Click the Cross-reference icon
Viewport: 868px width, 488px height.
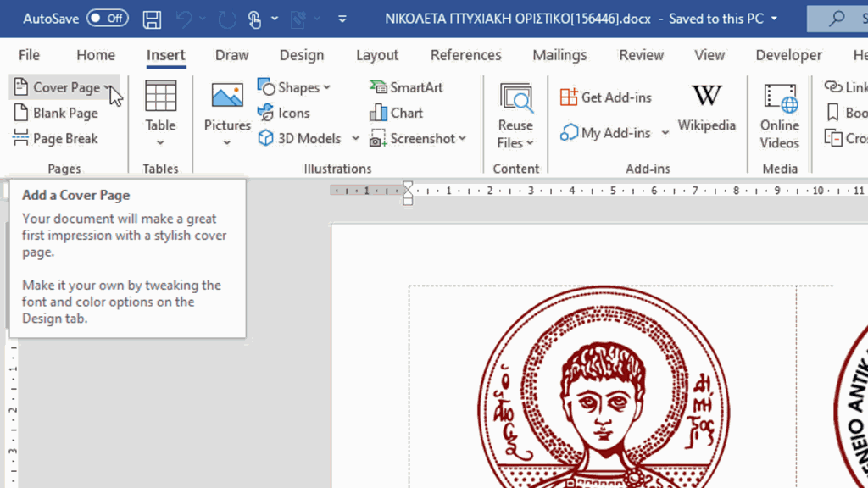(x=833, y=138)
